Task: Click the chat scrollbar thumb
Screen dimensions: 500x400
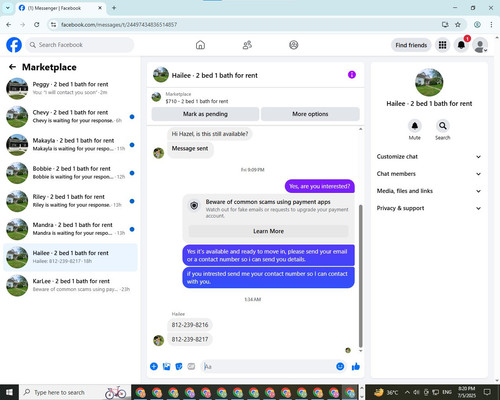Action: 360,276
